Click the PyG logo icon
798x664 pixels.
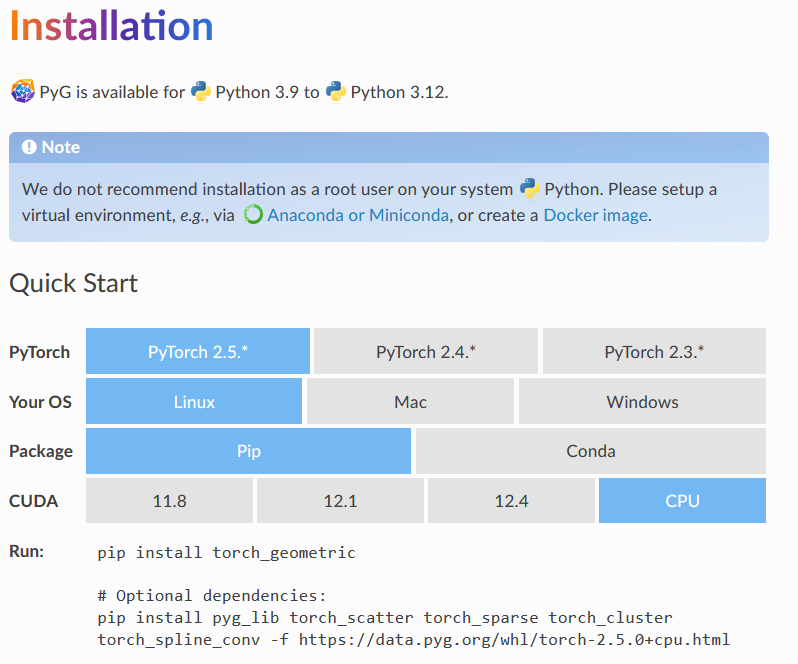[x=23, y=92]
